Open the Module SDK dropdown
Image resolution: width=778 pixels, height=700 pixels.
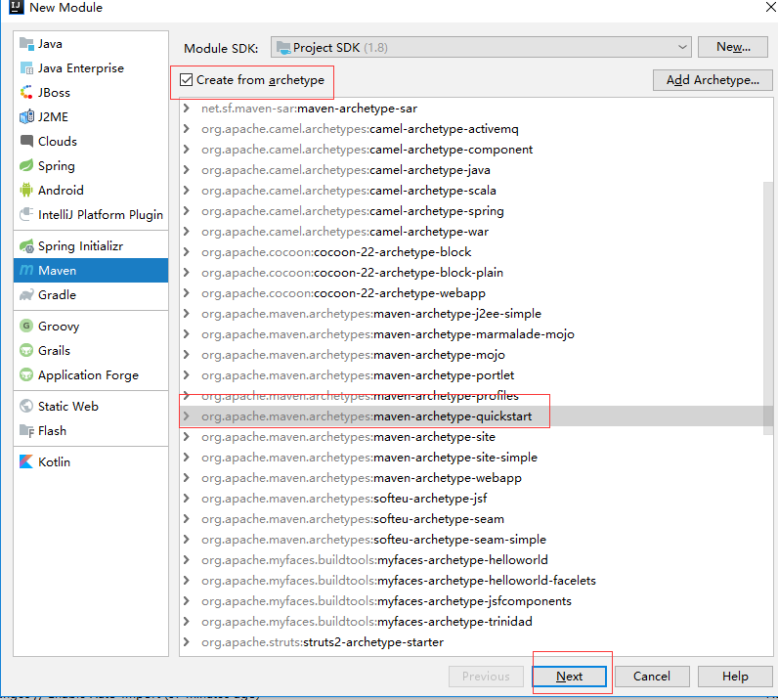pyautogui.click(x=481, y=47)
